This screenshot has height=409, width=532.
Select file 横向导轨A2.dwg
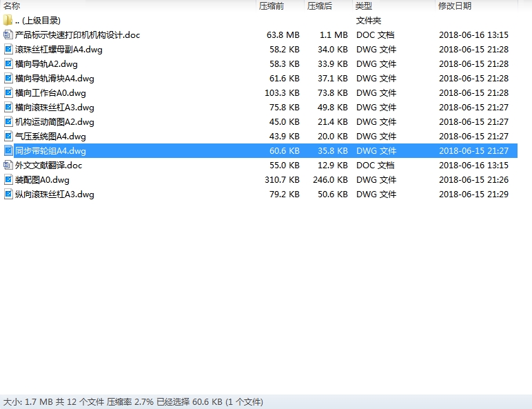pos(46,64)
